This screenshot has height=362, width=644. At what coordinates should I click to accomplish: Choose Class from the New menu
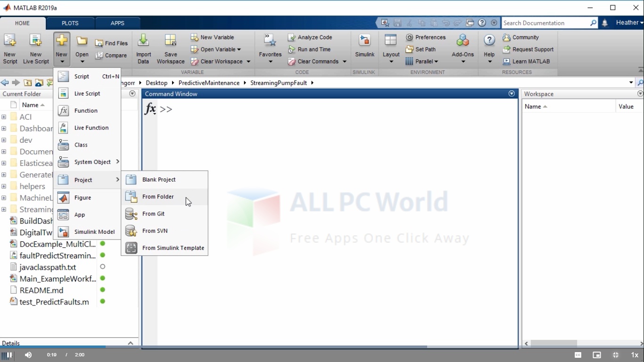point(87,145)
